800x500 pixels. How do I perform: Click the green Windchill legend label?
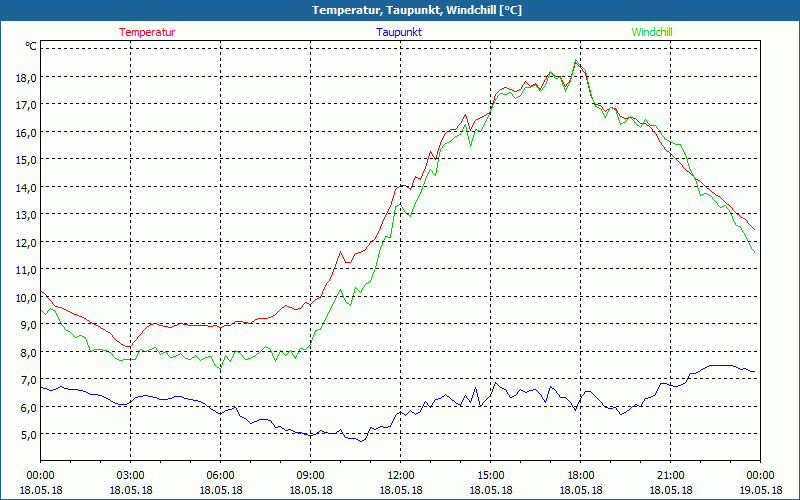[652, 32]
